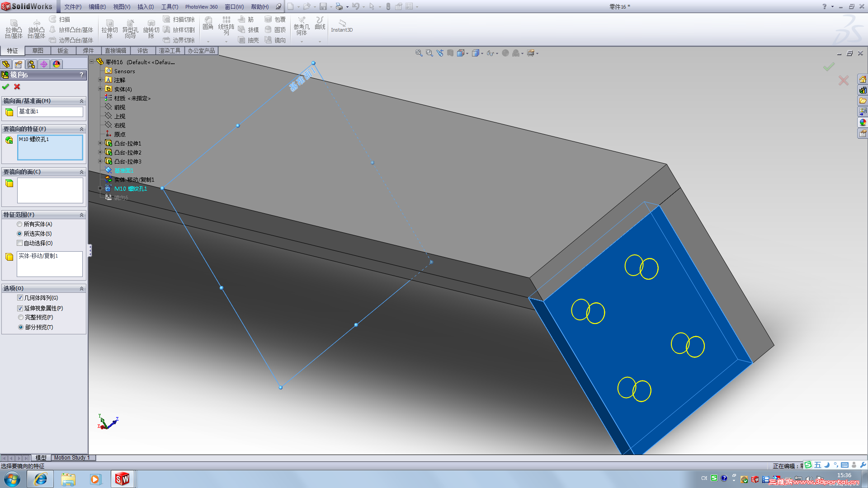Collapse the 特征范围 (Feature Scope) section
The height and width of the screenshot is (488, 868).
(x=81, y=215)
